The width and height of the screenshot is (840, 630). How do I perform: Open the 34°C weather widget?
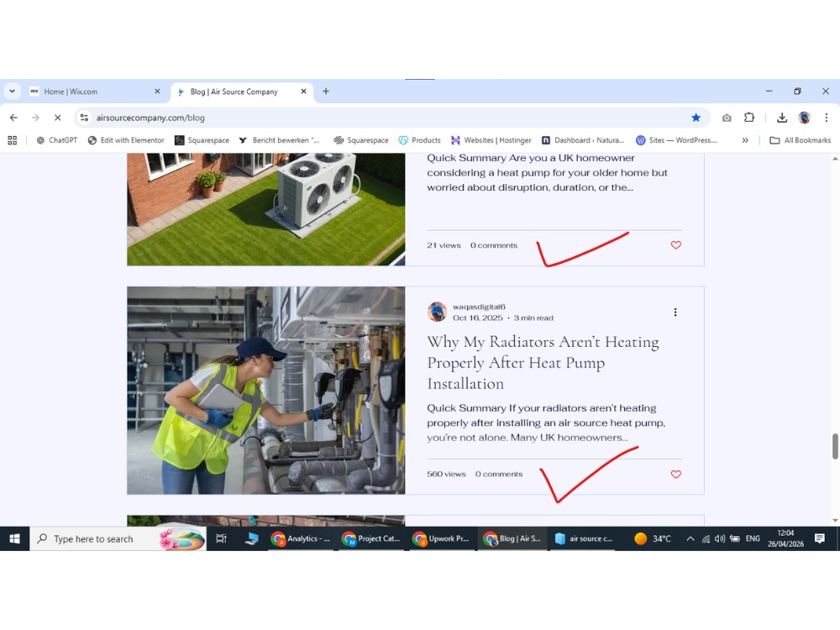tap(653, 538)
